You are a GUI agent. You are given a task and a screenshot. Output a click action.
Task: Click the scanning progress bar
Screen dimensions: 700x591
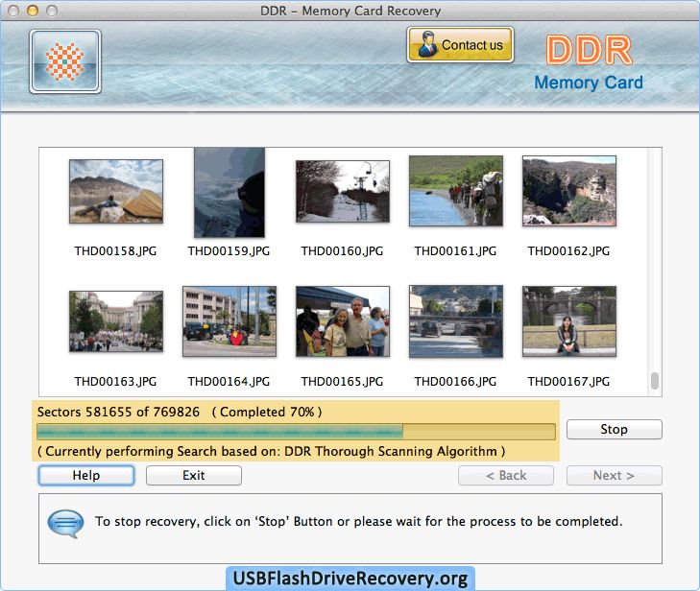pos(296,431)
